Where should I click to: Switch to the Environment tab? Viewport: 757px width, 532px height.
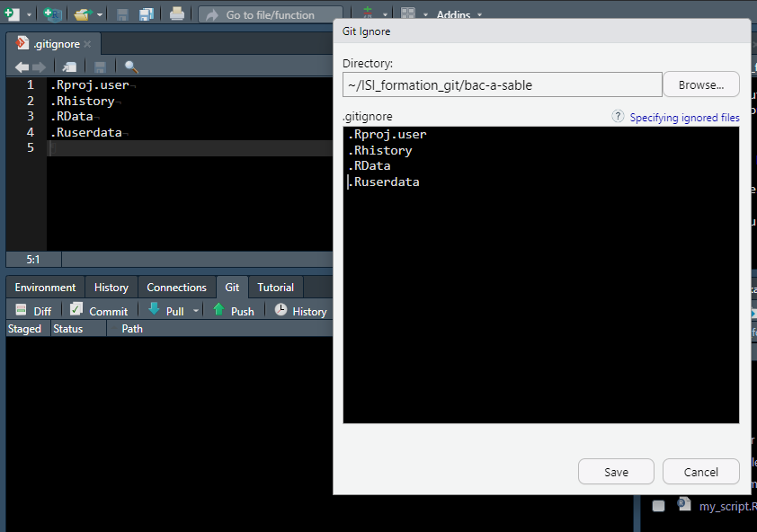[45, 288]
